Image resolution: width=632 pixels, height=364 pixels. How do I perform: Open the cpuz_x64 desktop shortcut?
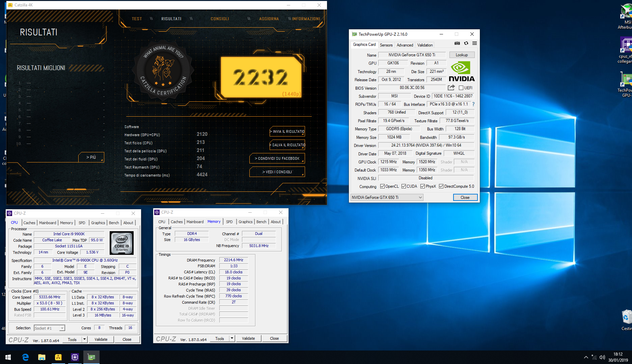pyautogui.click(x=626, y=51)
